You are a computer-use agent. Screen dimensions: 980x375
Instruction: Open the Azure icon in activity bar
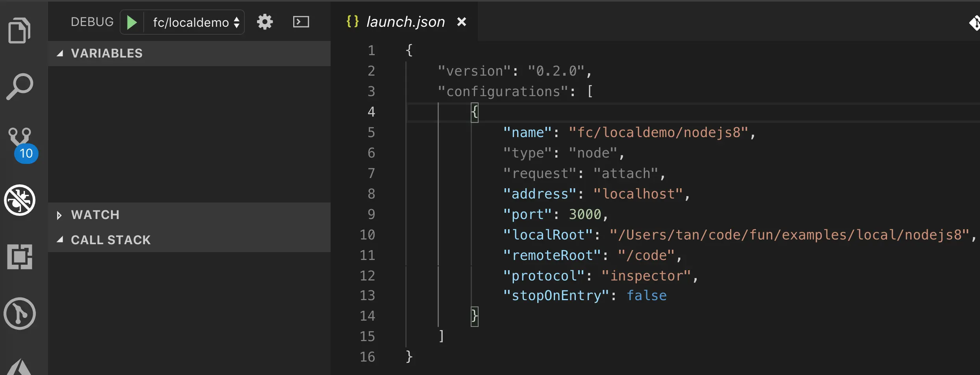[19, 367]
